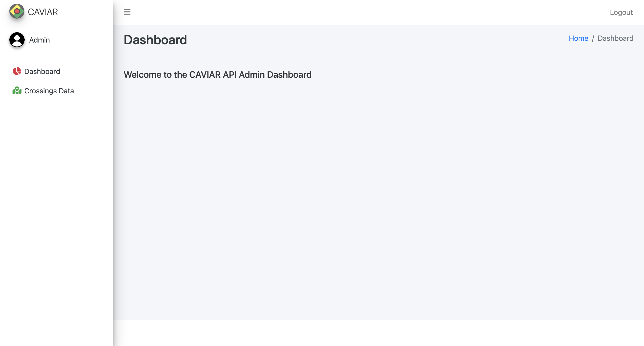644x346 pixels.
Task: Click the Logout link
Action: click(621, 12)
